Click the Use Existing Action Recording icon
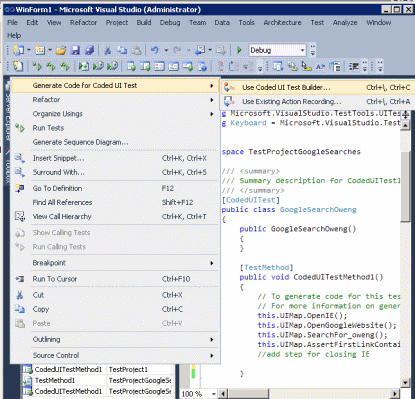415x399 pixels. click(x=229, y=101)
